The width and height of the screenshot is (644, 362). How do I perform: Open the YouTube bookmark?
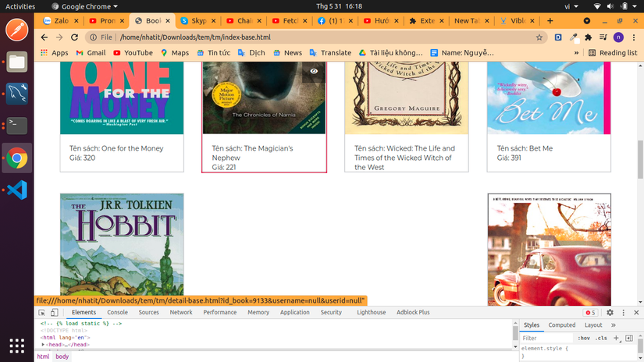pyautogui.click(x=133, y=52)
